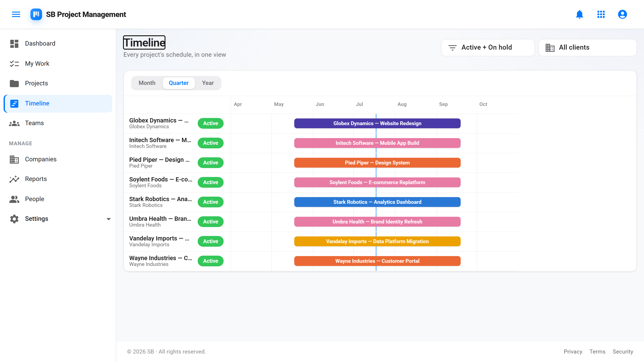Select the Soylent Foods project row name
Image resolution: width=644 pixels, height=362 pixels.
click(x=161, y=179)
